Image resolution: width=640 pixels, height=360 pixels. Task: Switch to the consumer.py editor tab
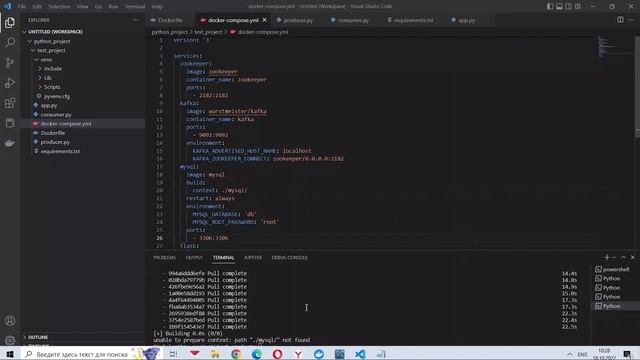click(353, 20)
